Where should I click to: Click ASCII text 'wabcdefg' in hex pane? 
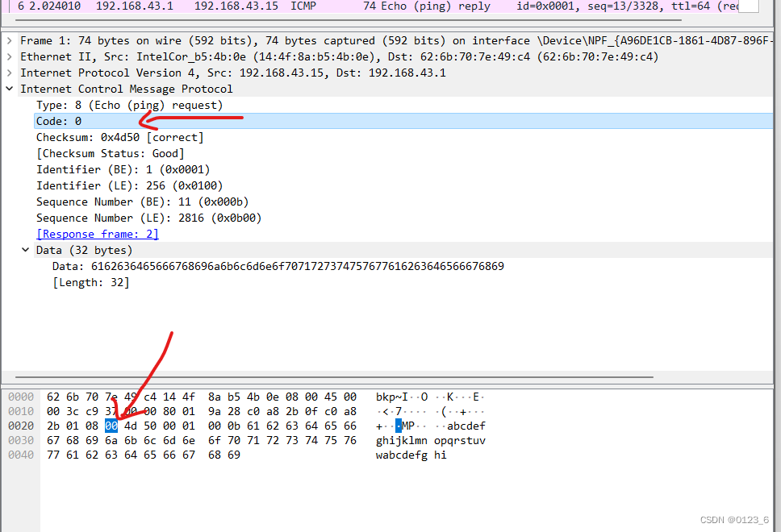402,455
